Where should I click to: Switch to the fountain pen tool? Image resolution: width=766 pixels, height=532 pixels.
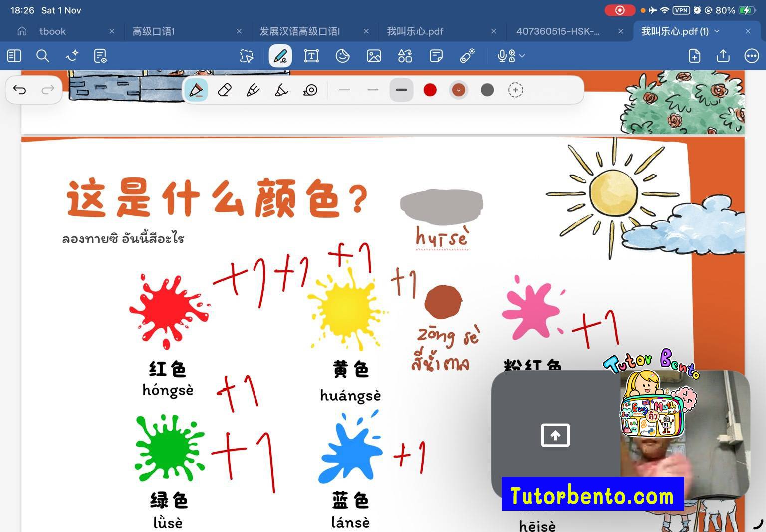253,90
